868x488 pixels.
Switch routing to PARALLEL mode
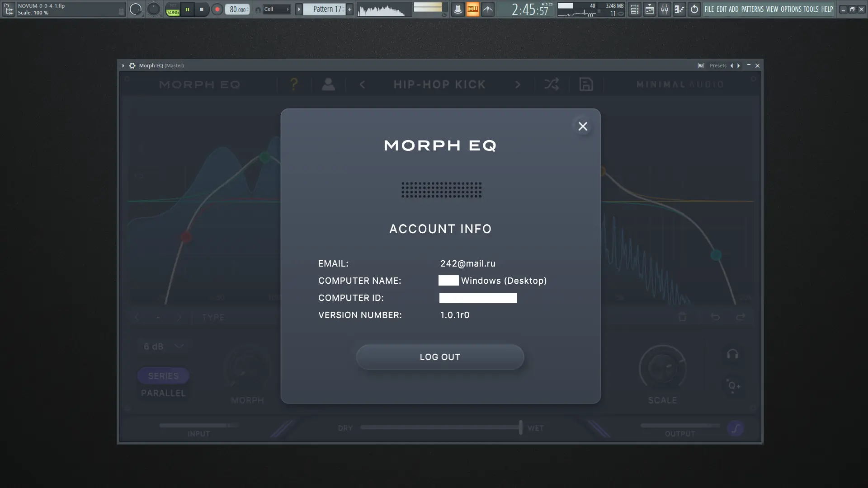[x=163, y=393]
